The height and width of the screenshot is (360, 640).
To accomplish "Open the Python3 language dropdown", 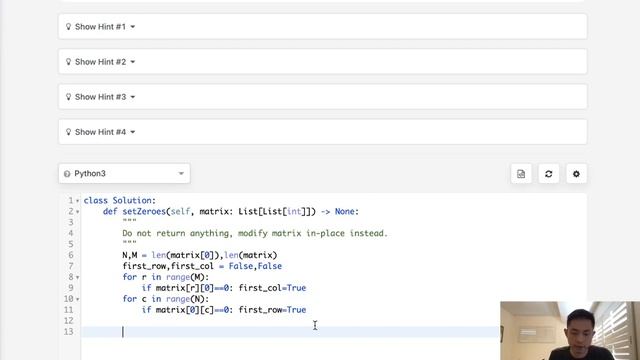I will click(x=124, y=173).
